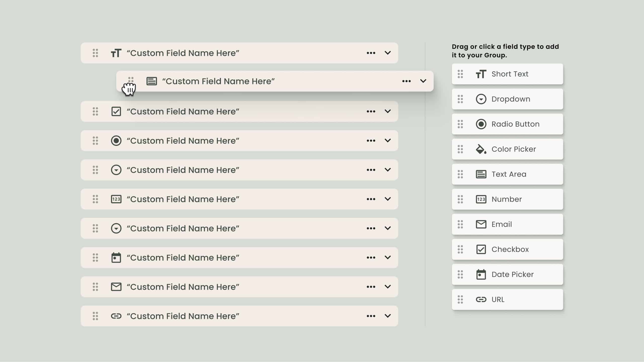Click the drag handle beside Color Picker field type
This screenshot has width=644, height=362.
(x=460, y=149)
